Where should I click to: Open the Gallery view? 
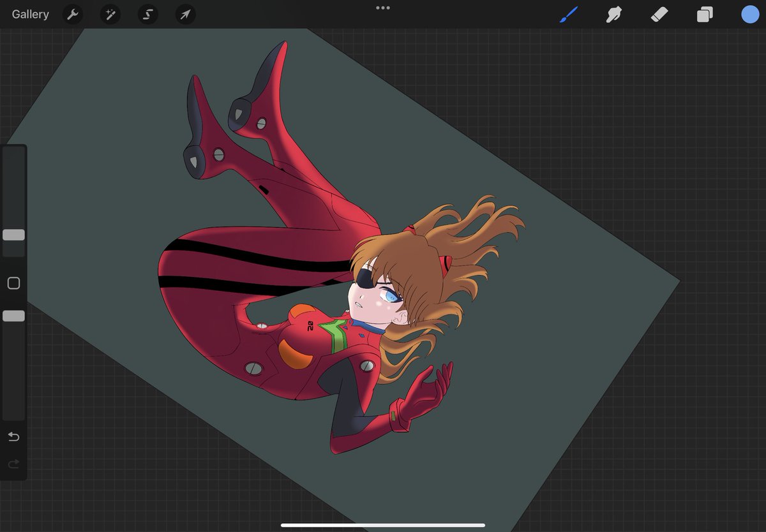[30, 14]
